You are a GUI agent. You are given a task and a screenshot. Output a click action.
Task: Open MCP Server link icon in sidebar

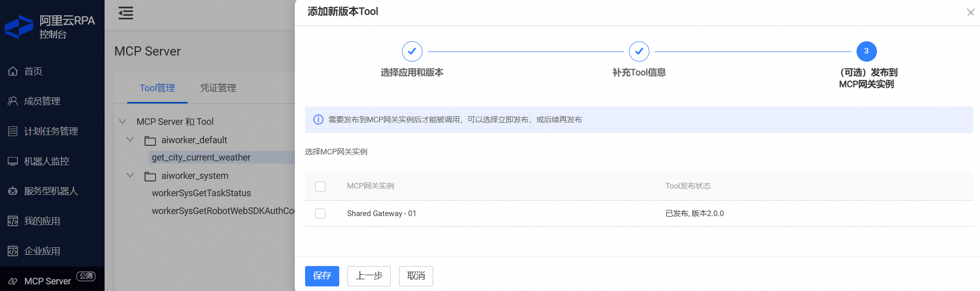13,281
